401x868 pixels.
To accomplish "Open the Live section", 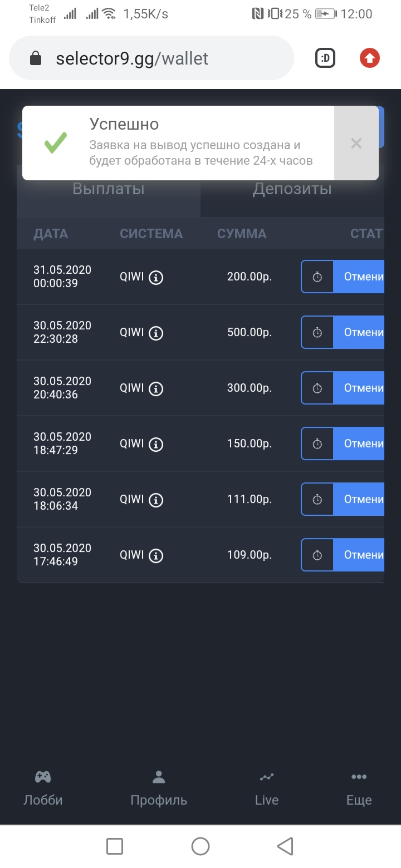I will tap(267, 789).
